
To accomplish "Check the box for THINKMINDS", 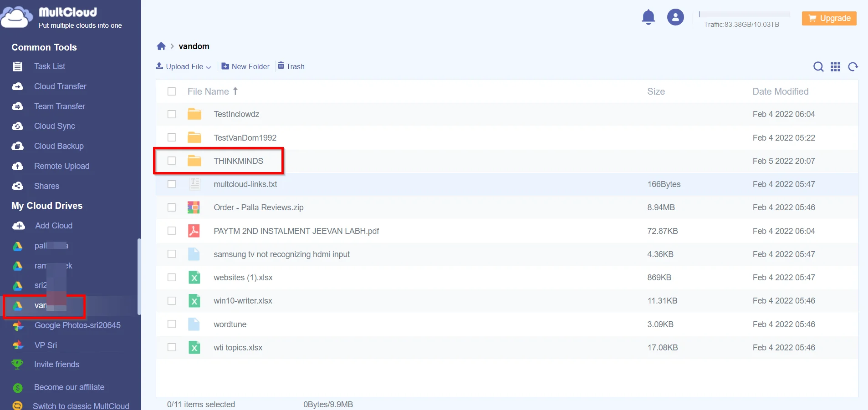I will (x=172, y=161).
